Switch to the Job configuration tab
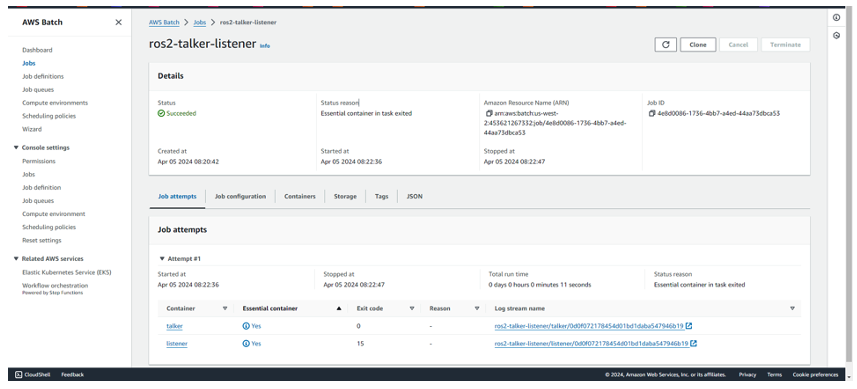Screen dimensions: 857x389 [240, 196]
